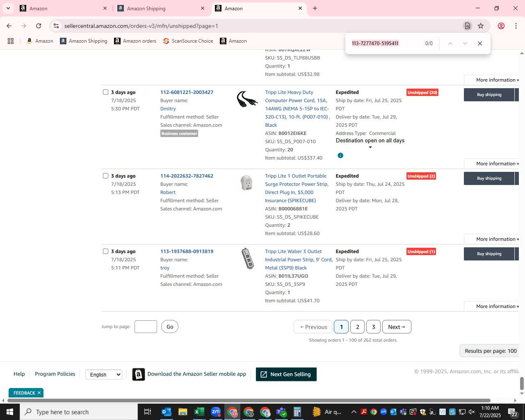
Task: Bookmark this page with the star icon
Action: 481,26
